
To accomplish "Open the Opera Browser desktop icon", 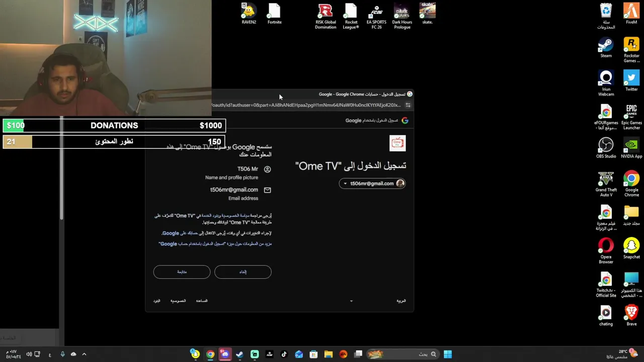I will pyautogui.click(x=606, y=251).
